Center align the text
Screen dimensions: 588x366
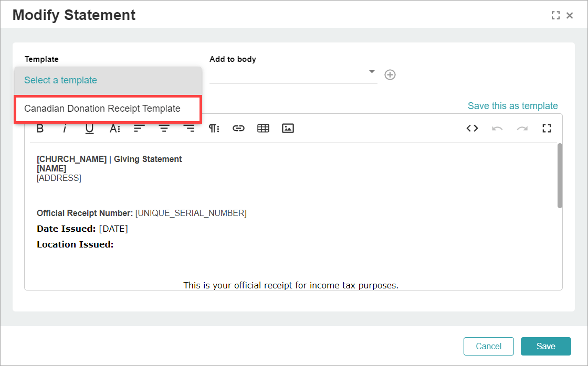[164, 128]
